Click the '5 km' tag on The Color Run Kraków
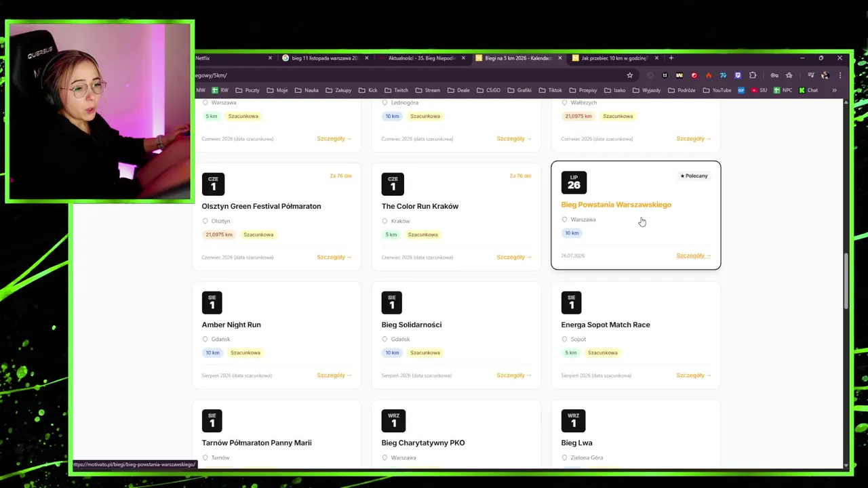Viewport: 868px width, 488px height. pyautogui.click(x=391, y=235)
